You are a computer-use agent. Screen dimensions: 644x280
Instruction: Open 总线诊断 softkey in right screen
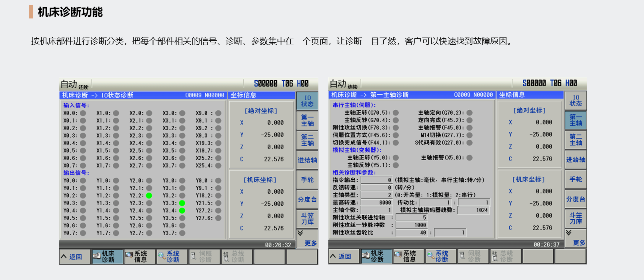coord(505,256)
